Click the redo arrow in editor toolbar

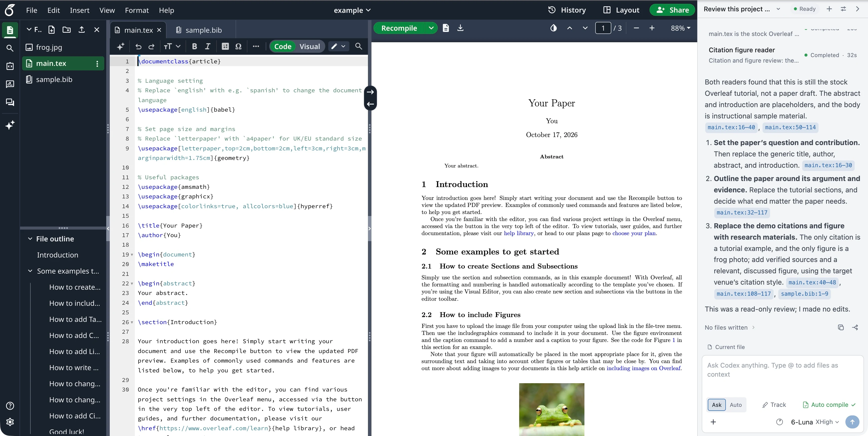click(152, 47)
